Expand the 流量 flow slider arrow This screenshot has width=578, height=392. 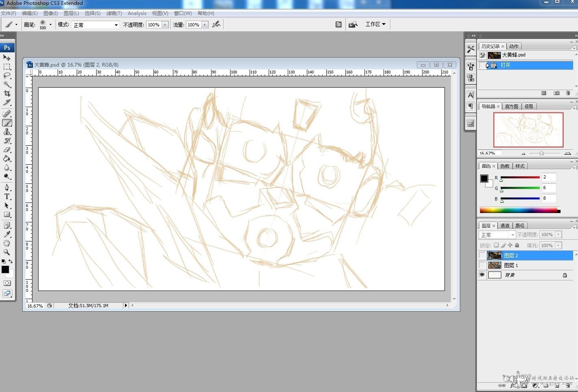click(x=205, y=25)
